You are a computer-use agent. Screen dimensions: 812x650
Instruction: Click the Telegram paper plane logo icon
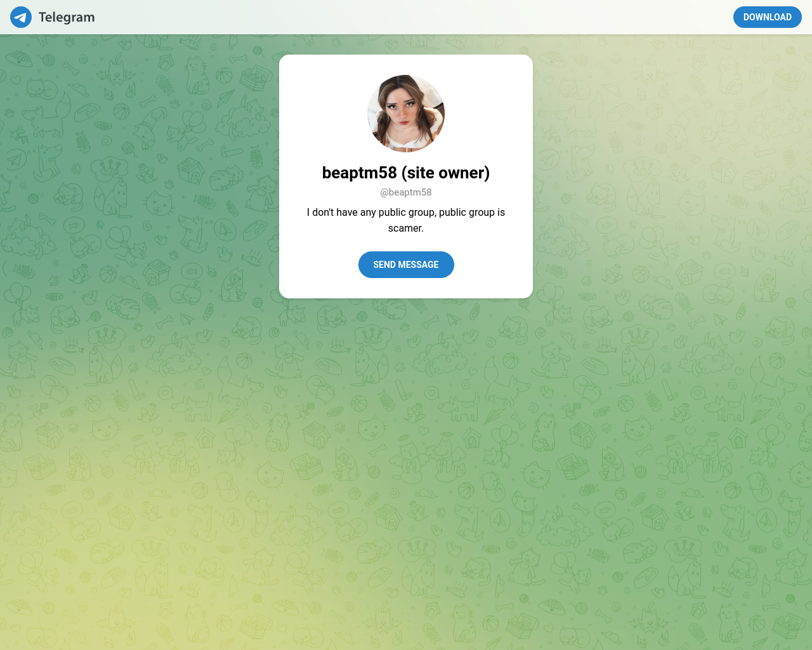pos(21,17)
